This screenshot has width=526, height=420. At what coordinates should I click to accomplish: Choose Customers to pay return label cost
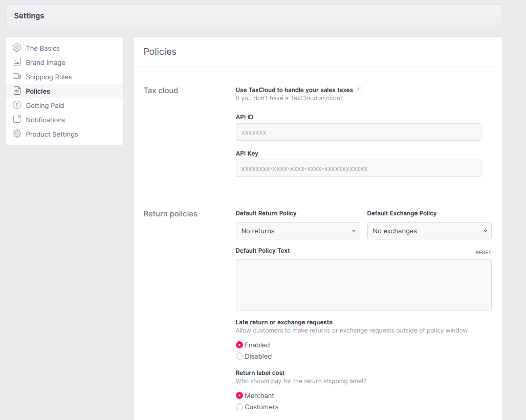click(239, 407)
